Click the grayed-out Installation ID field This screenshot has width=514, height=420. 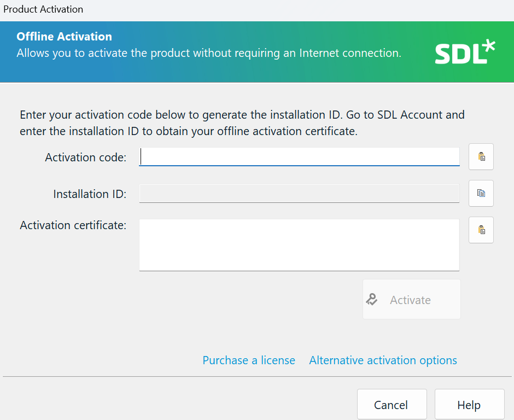tap(299, 193)
